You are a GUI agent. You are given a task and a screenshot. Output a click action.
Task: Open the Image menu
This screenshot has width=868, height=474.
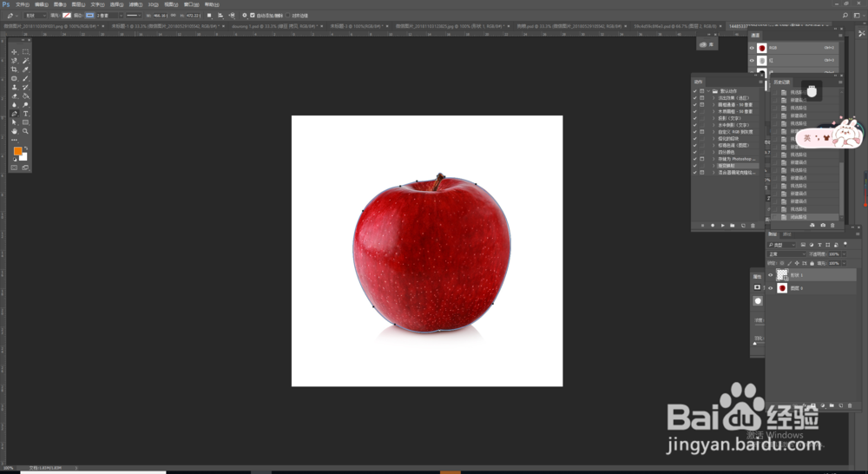point(61,4)
